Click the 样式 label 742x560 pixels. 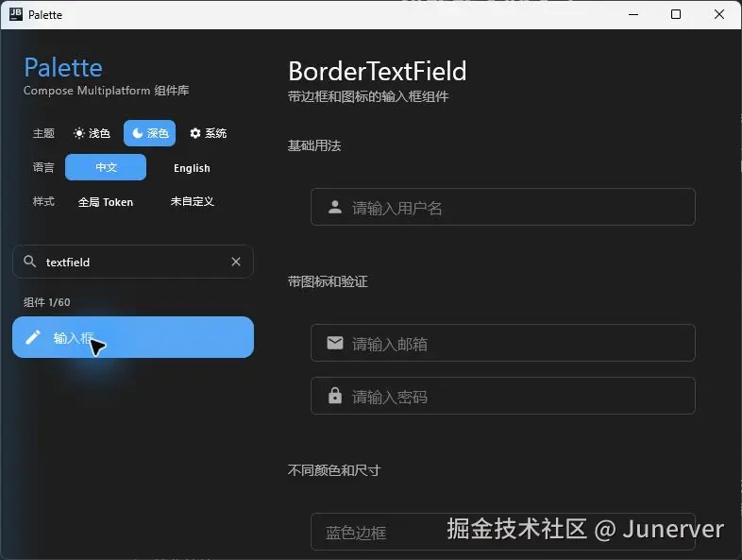43,202
